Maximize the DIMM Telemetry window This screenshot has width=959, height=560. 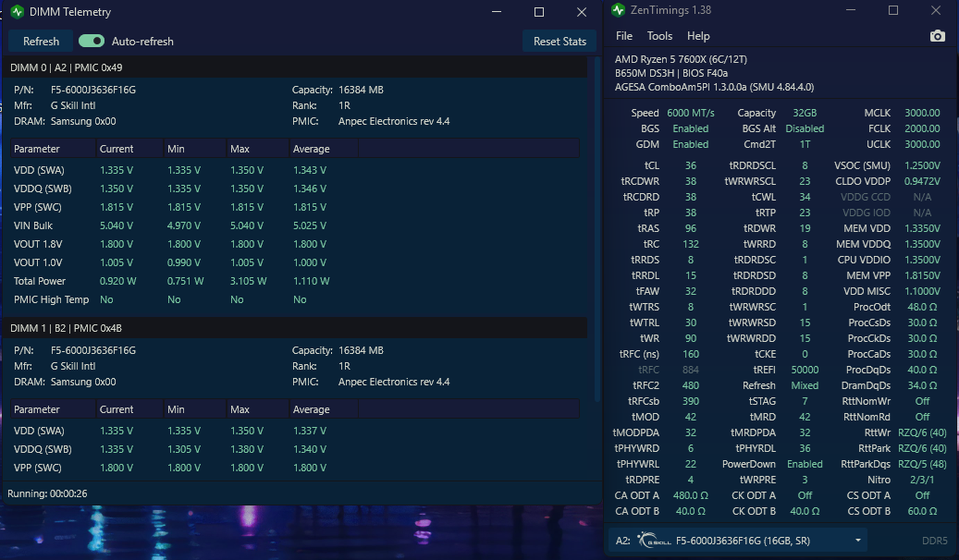coord(539,12)
